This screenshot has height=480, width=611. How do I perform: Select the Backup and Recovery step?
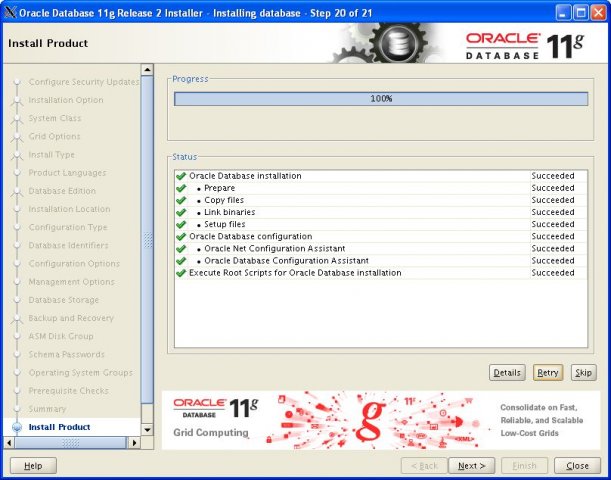71,318
